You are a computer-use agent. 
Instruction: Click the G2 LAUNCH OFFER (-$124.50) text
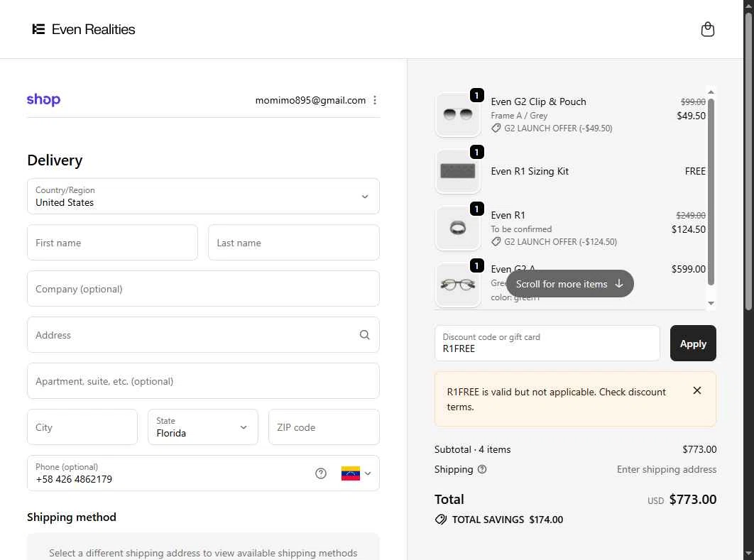tap(560, 242)
